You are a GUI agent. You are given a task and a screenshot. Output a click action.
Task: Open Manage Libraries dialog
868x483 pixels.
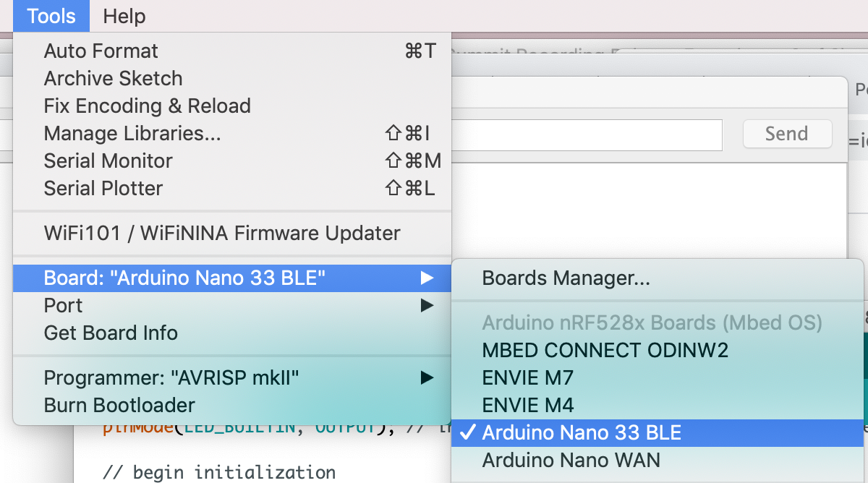[132, 134]
